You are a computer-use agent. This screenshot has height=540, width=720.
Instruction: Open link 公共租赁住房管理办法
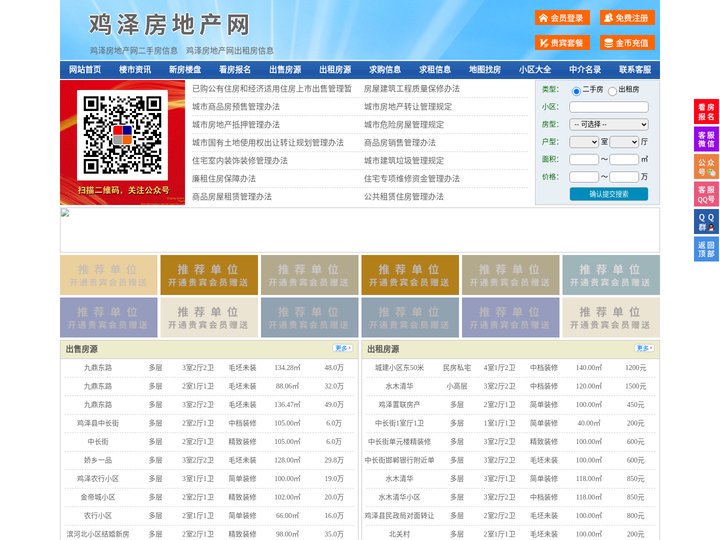404,197
